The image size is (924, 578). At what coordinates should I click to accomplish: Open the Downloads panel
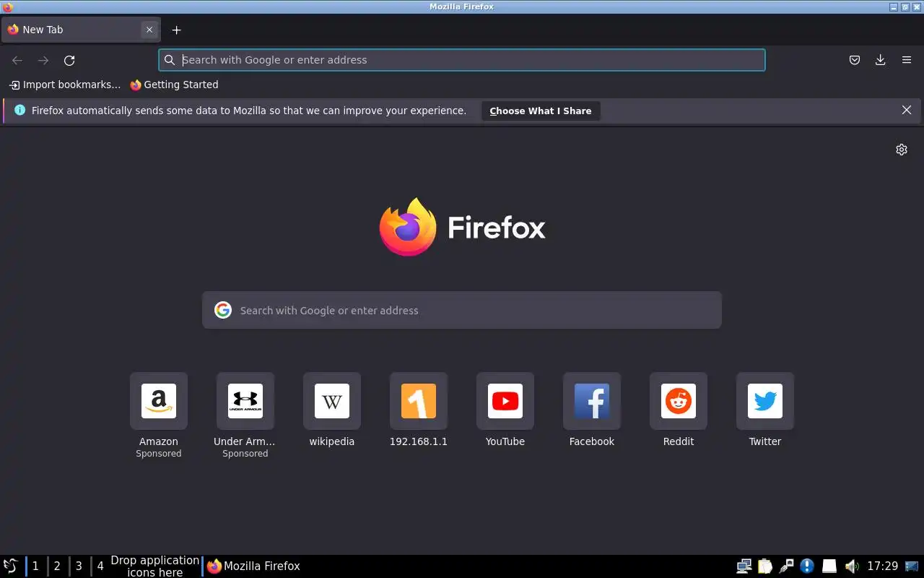(880, 60)
